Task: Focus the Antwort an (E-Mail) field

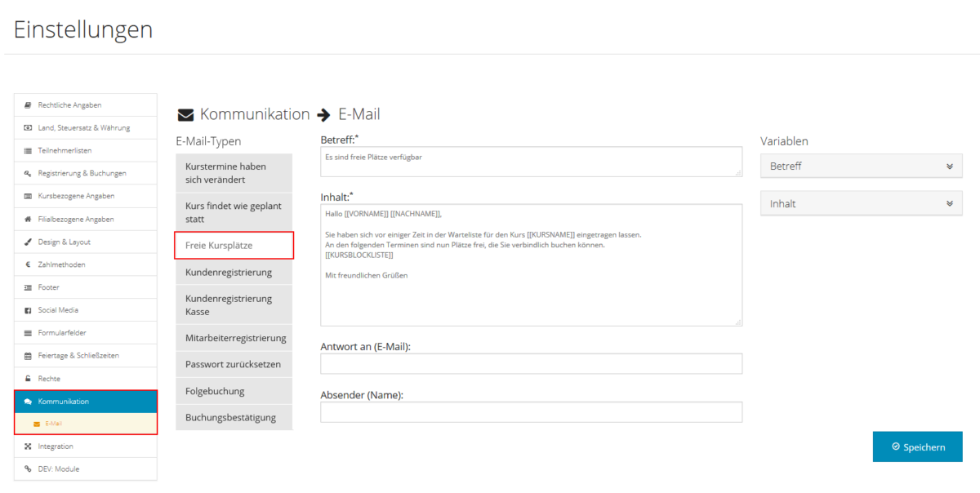Action: [531, 363]
